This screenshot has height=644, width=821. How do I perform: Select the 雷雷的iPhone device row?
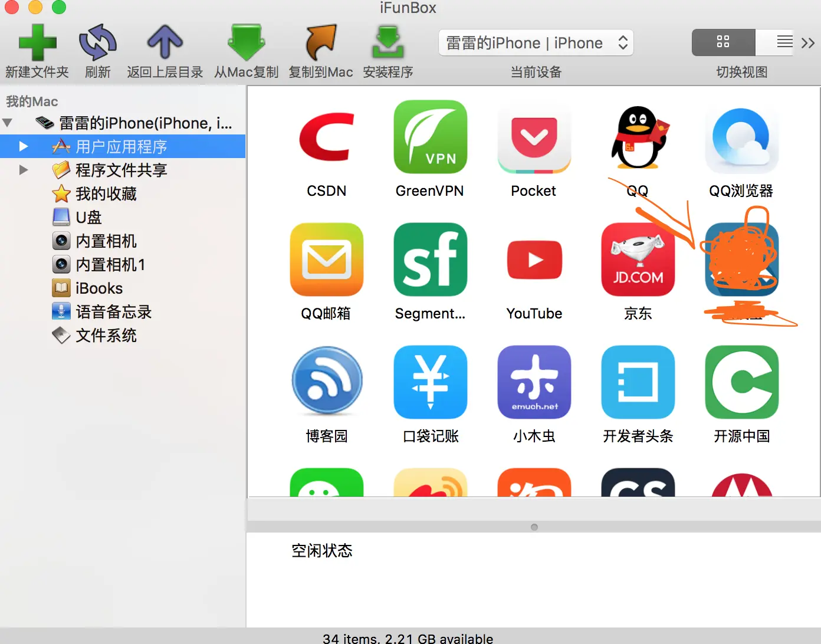tap(123, 123)
